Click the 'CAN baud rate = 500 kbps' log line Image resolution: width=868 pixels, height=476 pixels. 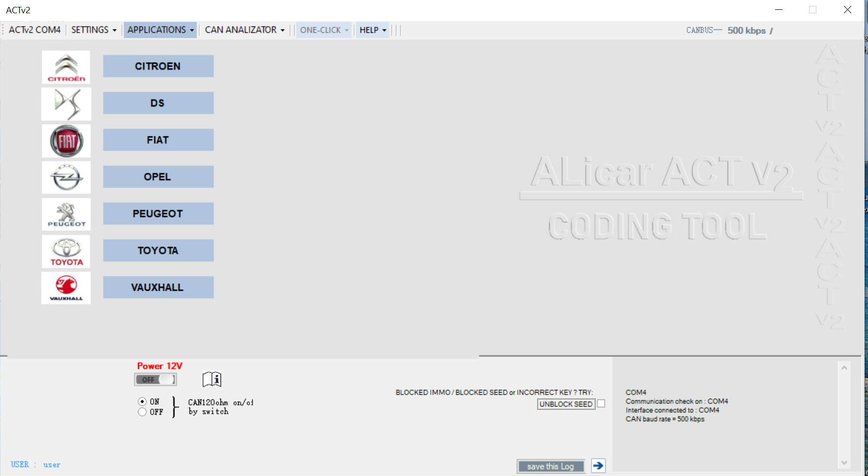[665, 419]
